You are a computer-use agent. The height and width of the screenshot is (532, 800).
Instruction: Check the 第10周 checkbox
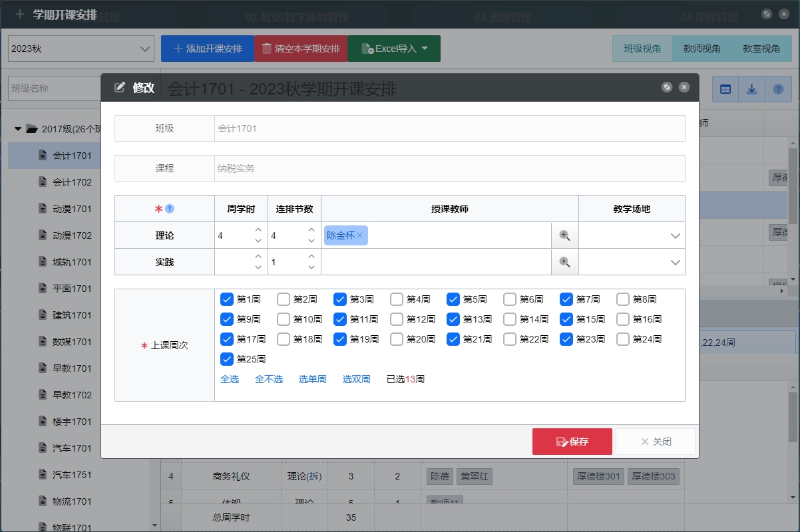click(284, 319)
